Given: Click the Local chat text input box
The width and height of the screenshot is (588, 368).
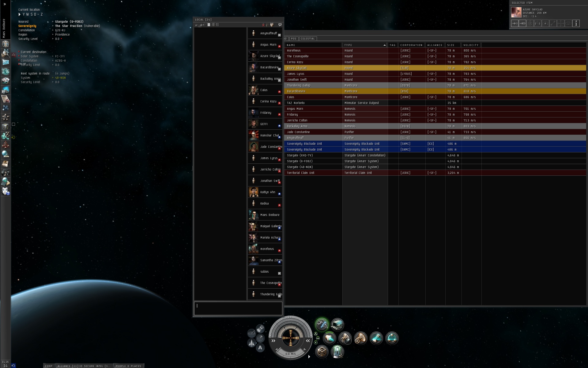Looking at the screenshot, I should [238, 309].
